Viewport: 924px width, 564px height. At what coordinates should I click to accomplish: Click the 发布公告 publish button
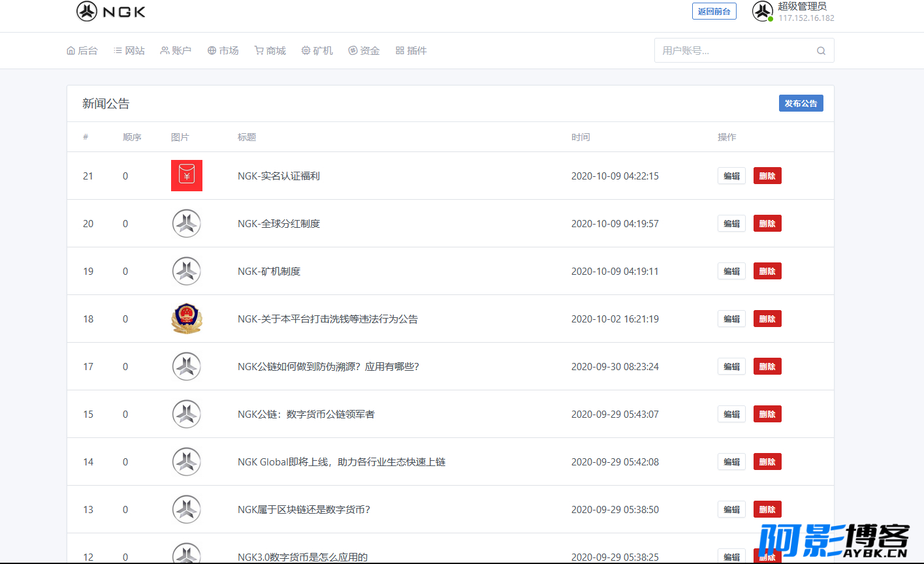[801, 103]
